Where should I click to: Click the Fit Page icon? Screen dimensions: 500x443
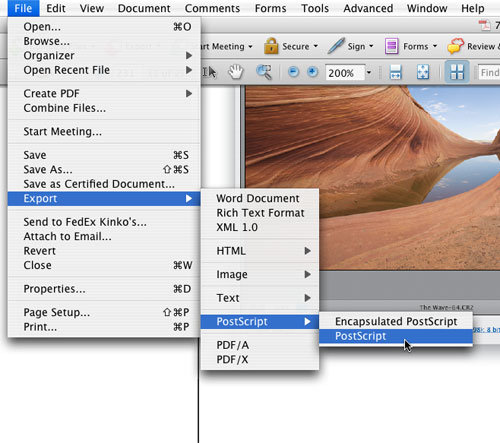[x=423, y=72]
